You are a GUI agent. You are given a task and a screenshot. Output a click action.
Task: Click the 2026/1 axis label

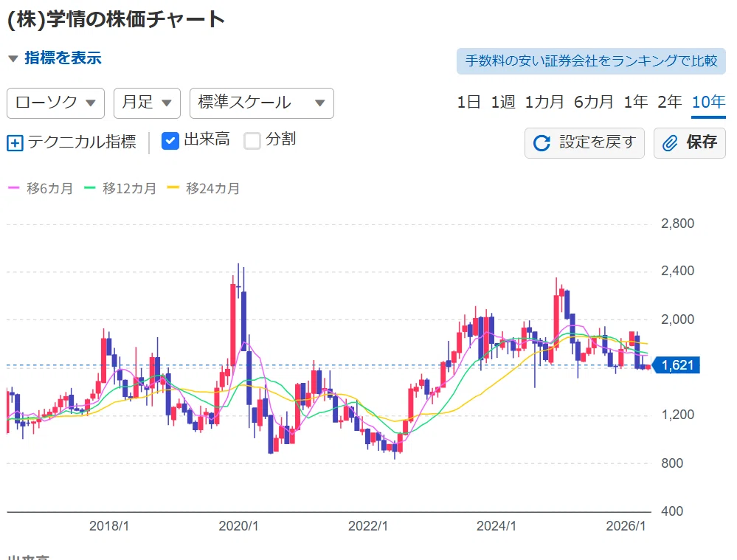click(x=626, y=525)
